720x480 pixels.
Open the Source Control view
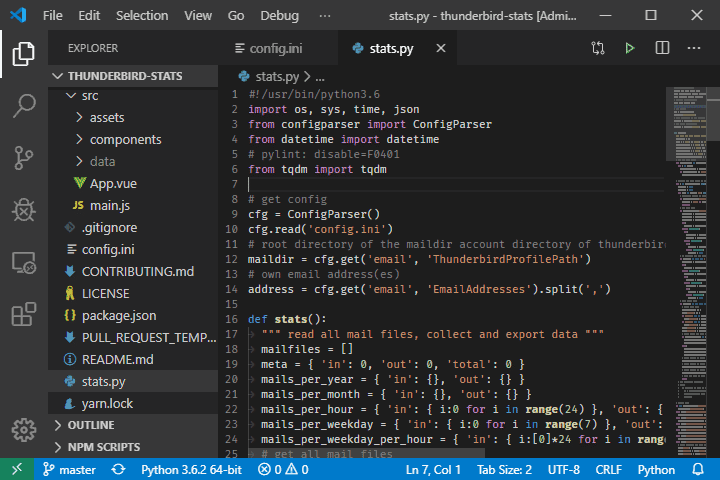(x=24, y=157)
